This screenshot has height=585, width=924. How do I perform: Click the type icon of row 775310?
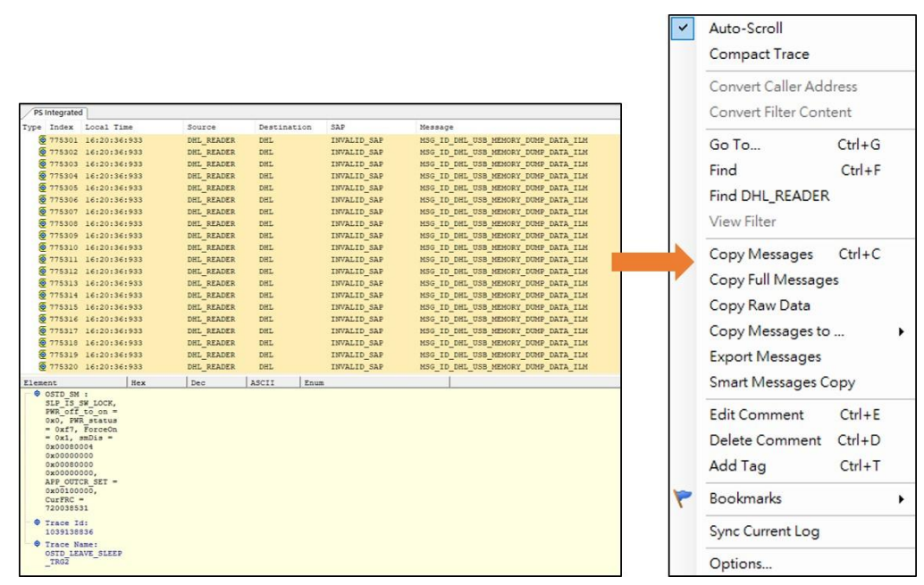[42, 247]
